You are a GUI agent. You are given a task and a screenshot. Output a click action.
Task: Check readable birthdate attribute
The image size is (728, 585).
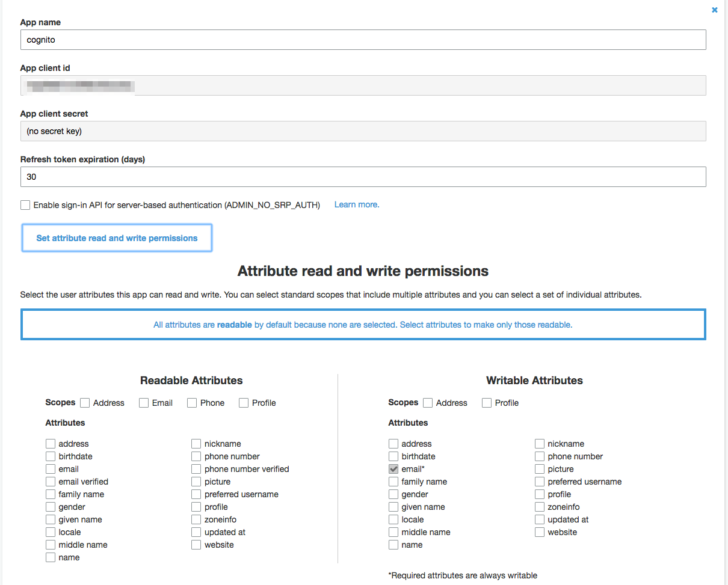[51, 456]
